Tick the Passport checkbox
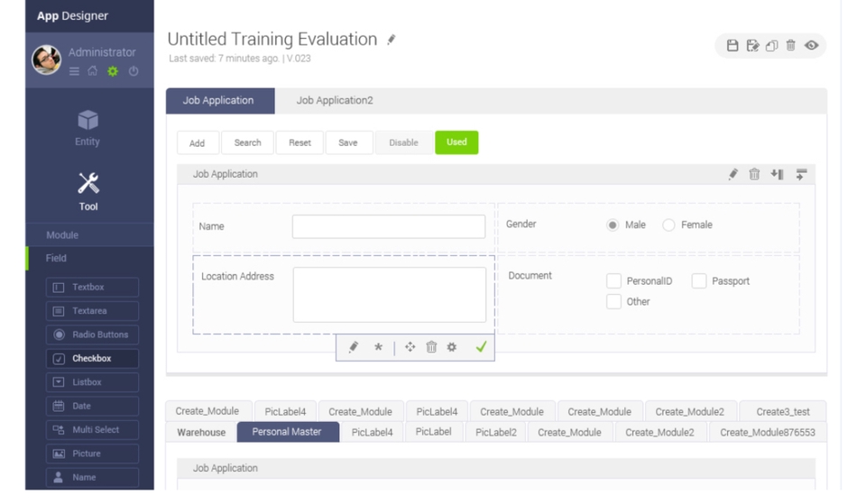The height and width of the screenshot is (504, 866). (698, 281)
